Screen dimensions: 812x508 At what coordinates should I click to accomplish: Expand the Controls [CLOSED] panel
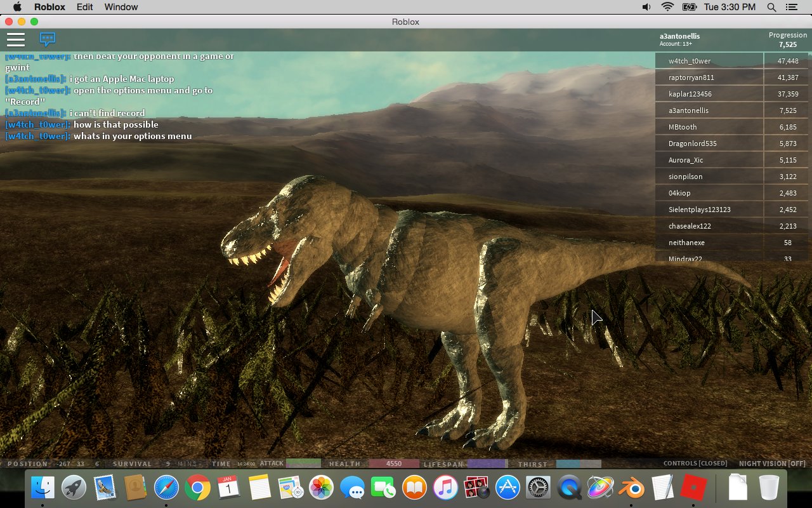(695, 464)
